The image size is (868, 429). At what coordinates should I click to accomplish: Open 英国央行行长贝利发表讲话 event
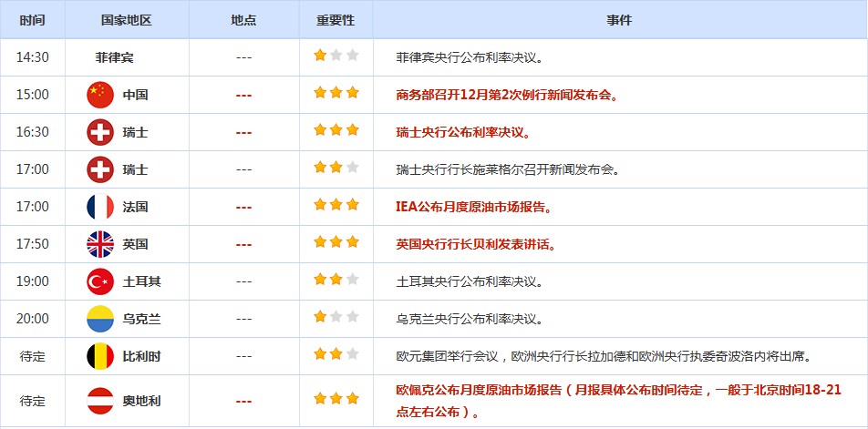(x=476, y=244)
